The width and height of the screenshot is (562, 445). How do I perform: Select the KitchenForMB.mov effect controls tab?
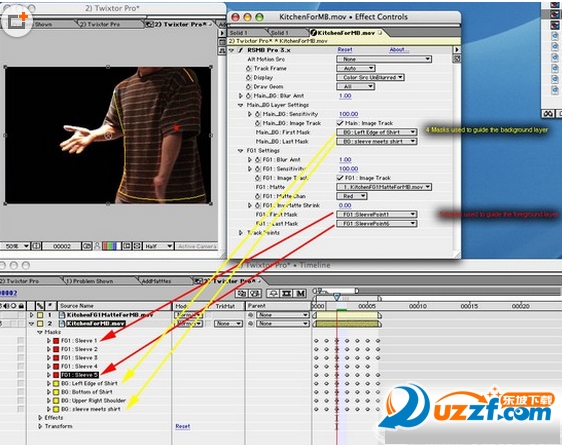pos(346,33)
